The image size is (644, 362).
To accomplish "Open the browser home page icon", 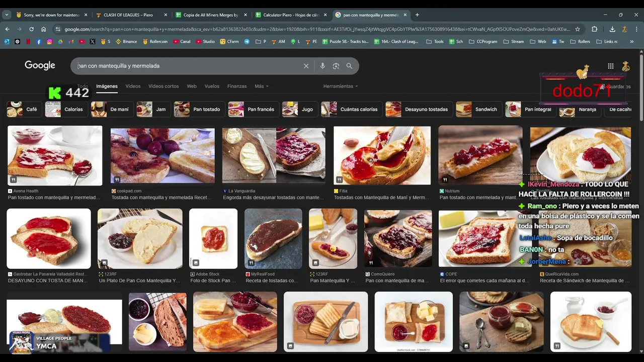I will [x=43, y=29].
